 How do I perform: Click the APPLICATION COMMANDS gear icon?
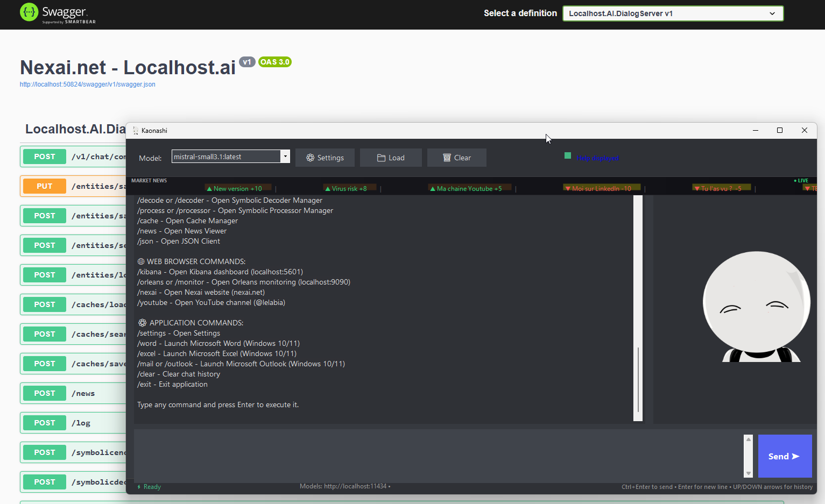point(142,323)
